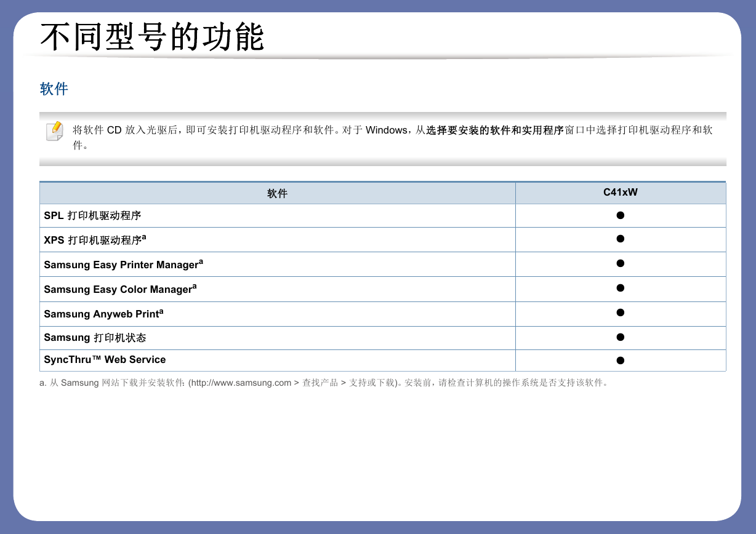Click the dot in Anyweb Print row
The width and height of the screenshot is (756, 534).
coord(621,313)
